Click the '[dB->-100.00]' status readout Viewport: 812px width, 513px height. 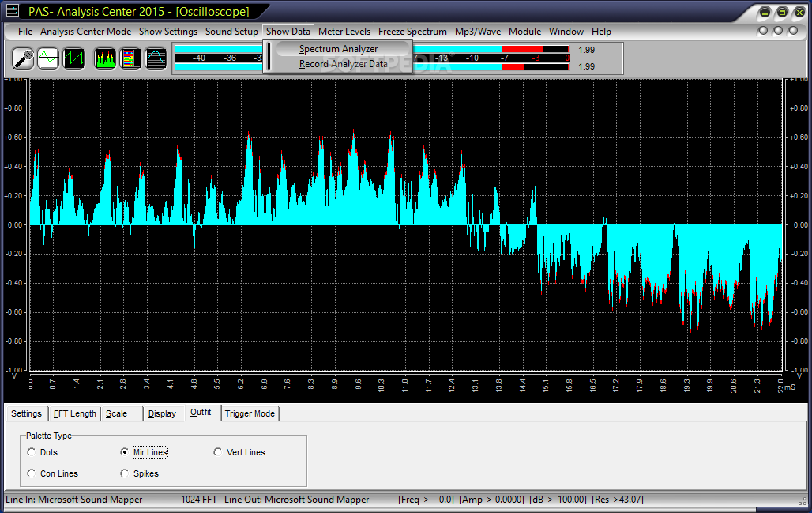(x=558, y=500)
